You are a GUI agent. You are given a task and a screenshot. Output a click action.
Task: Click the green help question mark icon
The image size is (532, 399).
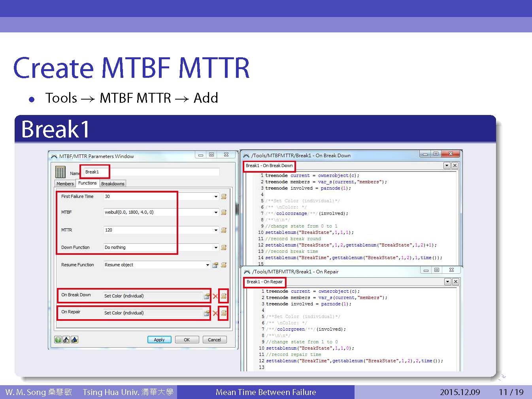(58, 340)
